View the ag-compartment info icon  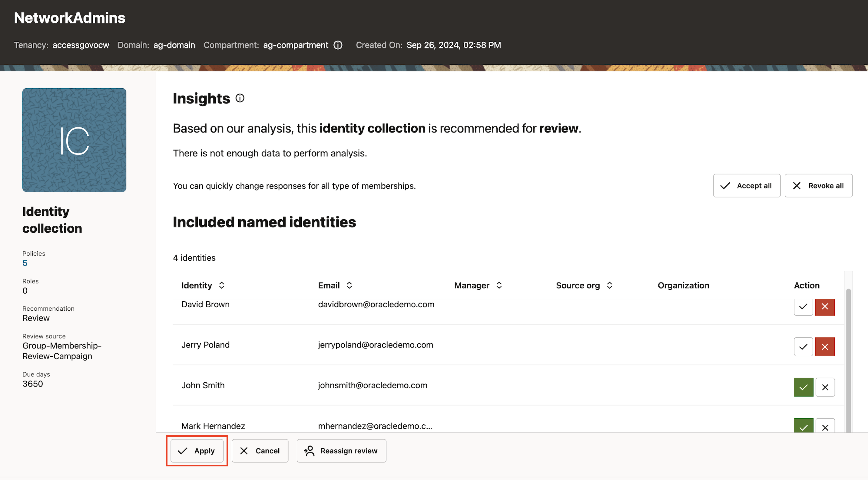338,45
